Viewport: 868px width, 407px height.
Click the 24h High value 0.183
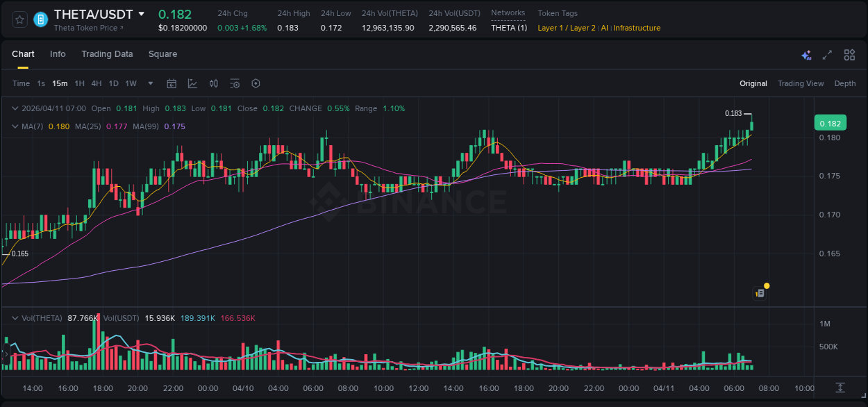click(x=287, y=28)
